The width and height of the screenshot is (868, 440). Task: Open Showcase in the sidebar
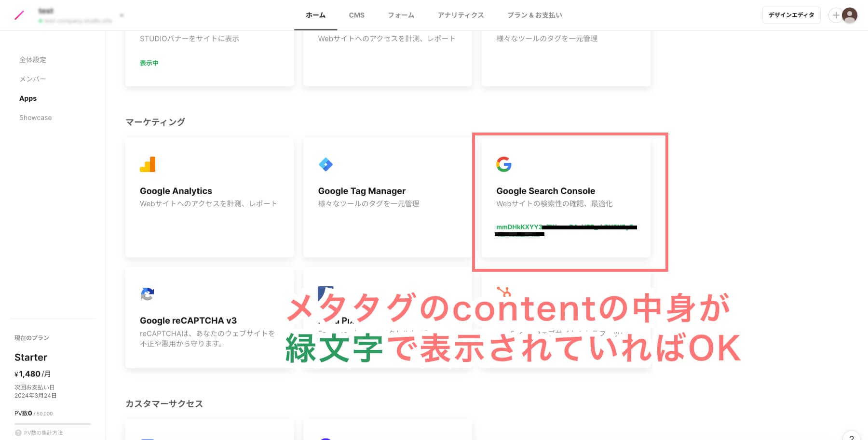coord(35,118)
